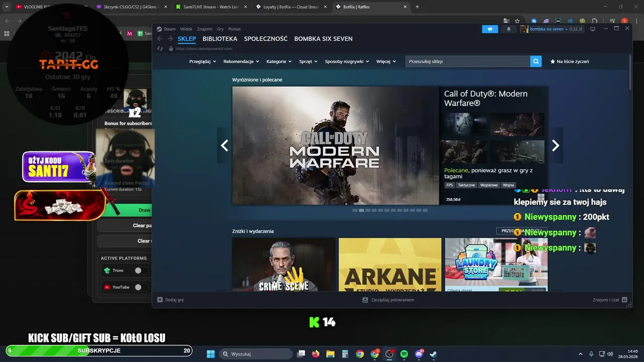Open the Gry menu
644x362 pixels.
[x=220, y=29]
